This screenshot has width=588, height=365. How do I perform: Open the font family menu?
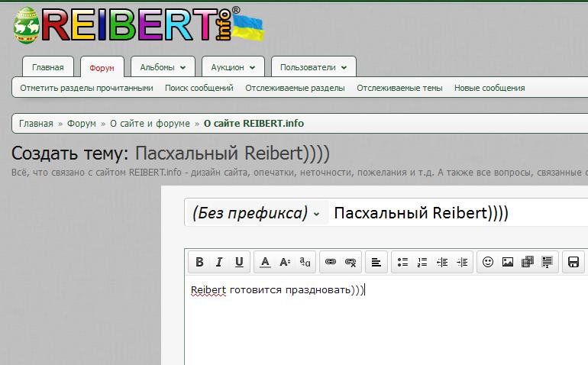click(305, 262)
